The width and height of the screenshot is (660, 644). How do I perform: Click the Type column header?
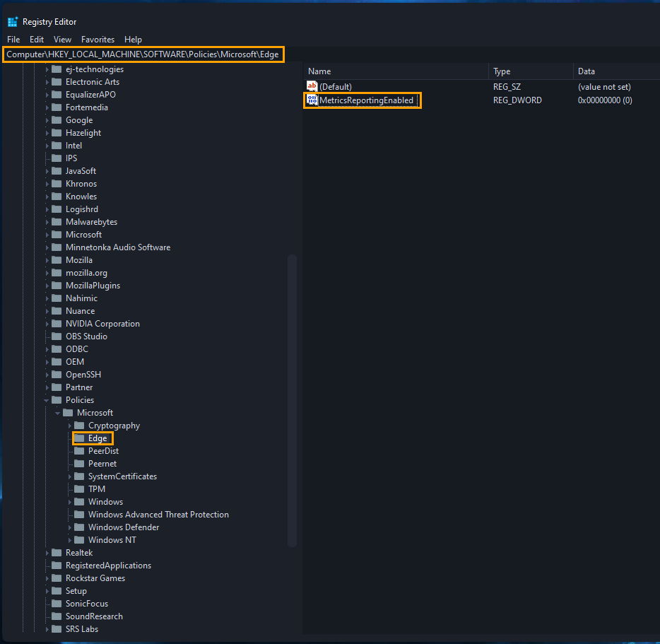[x=531, y=71]
